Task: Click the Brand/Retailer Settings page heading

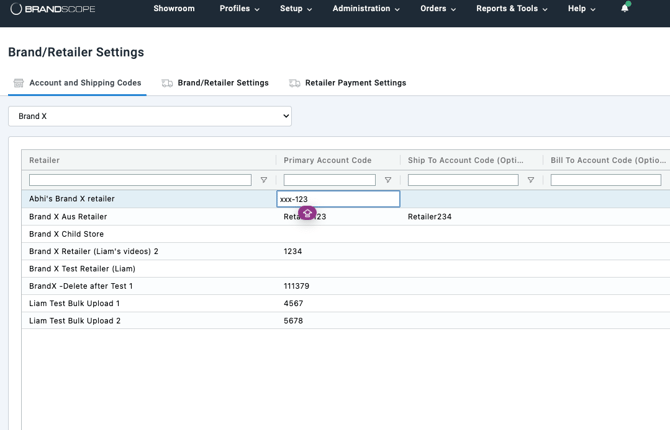Action: point(76,52)
